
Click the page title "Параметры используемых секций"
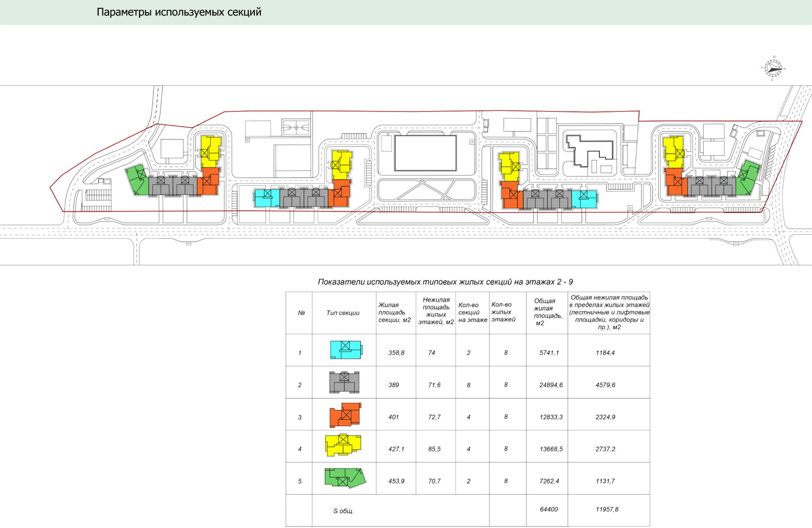point(179,12)
